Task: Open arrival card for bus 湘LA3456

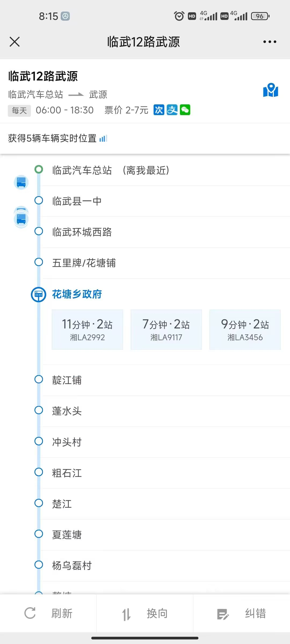Action: (x=245, y=330)
